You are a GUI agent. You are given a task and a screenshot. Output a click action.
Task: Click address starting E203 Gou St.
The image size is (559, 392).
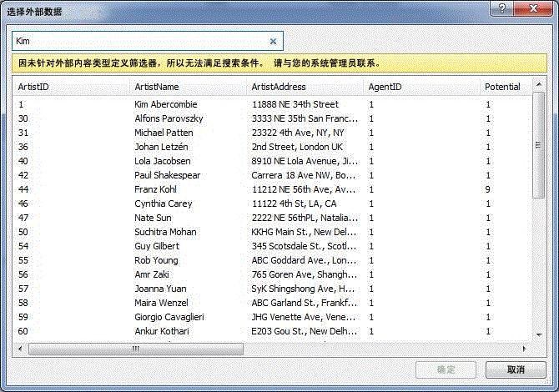(304, 331)
